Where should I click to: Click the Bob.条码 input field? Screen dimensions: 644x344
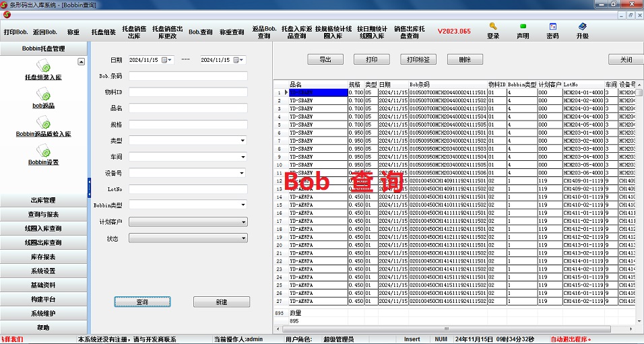click(x=188, y=76)
